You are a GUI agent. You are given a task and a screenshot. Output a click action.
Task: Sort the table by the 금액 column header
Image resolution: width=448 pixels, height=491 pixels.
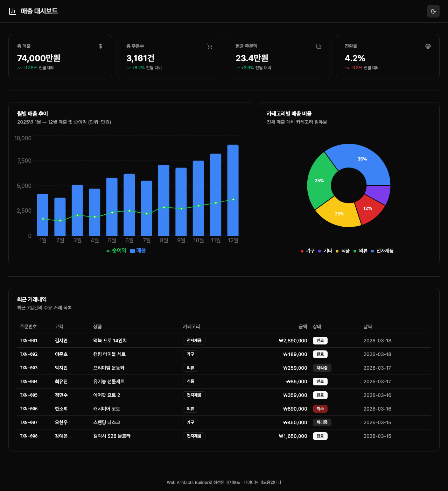click(302, 326)
